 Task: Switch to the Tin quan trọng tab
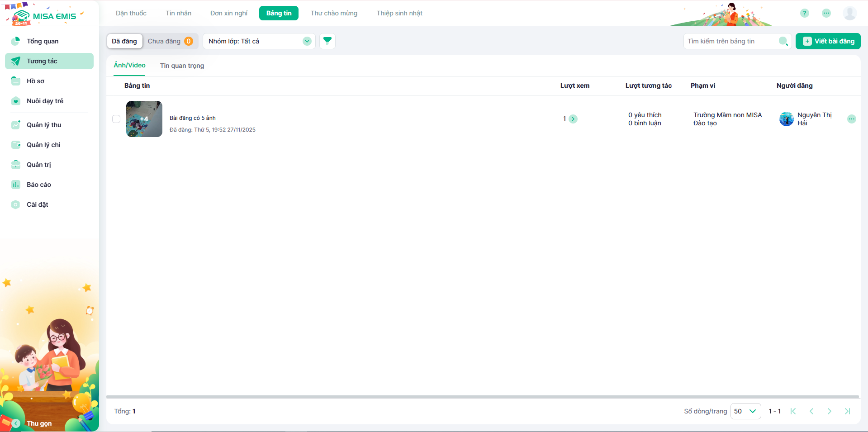coord(182,66)
